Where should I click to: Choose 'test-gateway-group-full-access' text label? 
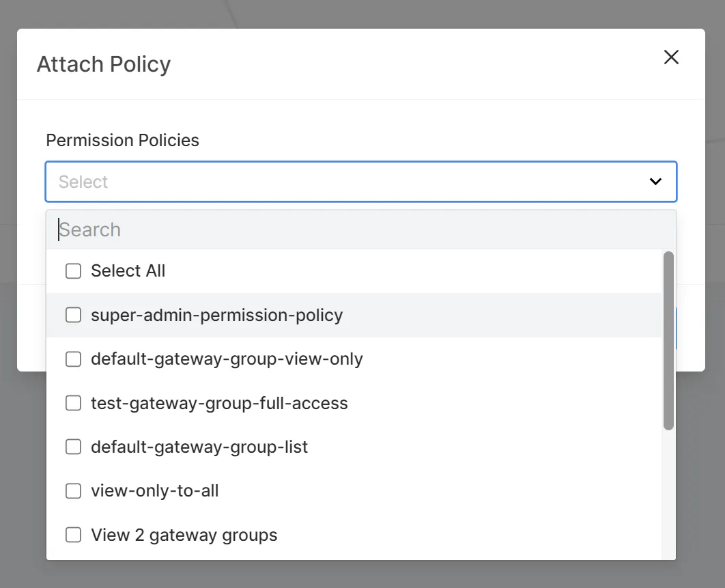point(219,404)
